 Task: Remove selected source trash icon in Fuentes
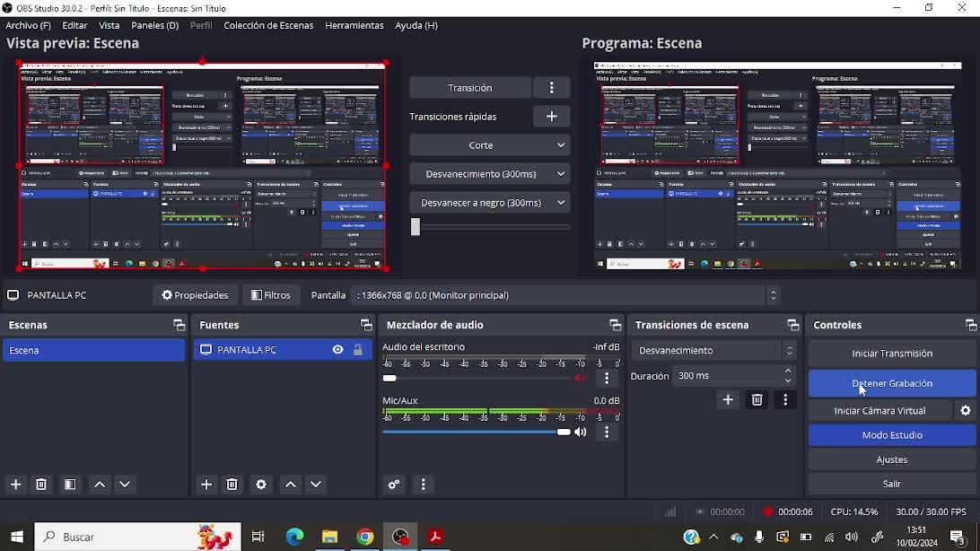point(232,485)
